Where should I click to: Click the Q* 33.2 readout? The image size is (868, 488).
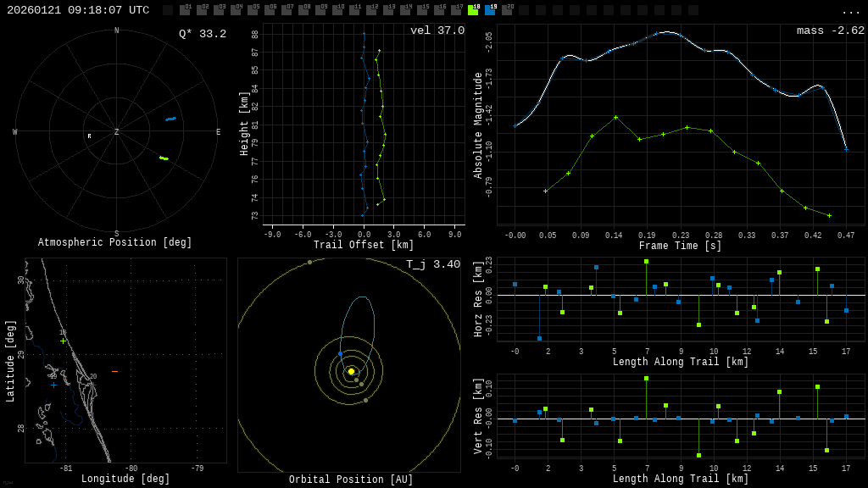[x=202, y=34]
